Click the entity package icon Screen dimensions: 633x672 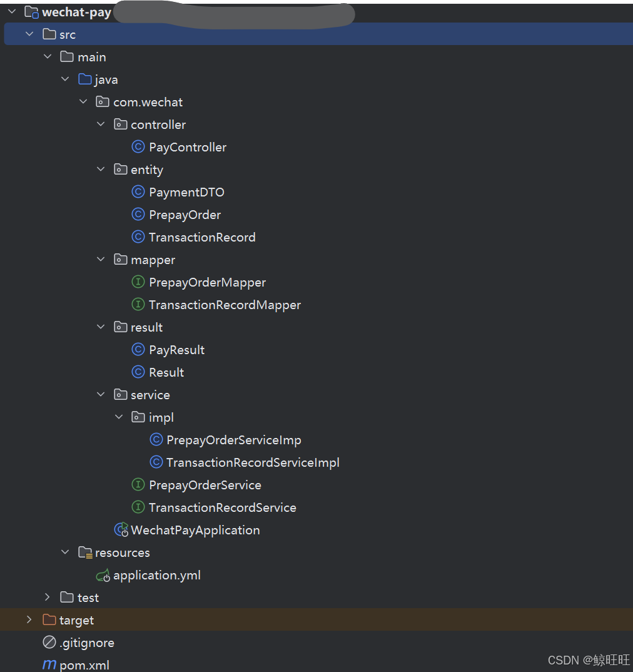(121, 170)
